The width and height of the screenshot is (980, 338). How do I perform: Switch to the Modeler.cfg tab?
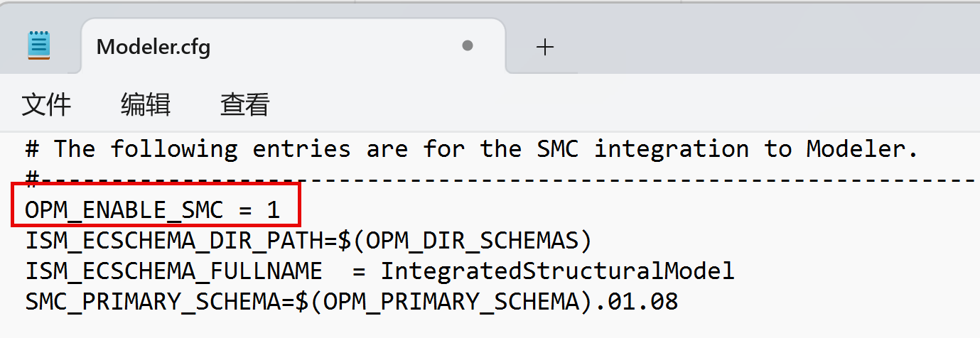coord(153,47)
